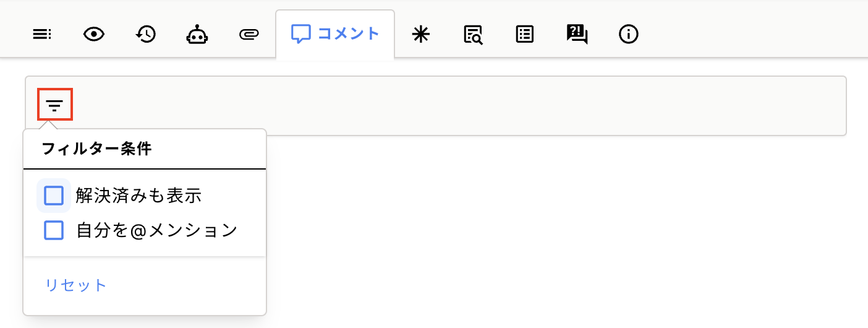Open the info circle tab
868x328 pixels.
coord(629,35)
